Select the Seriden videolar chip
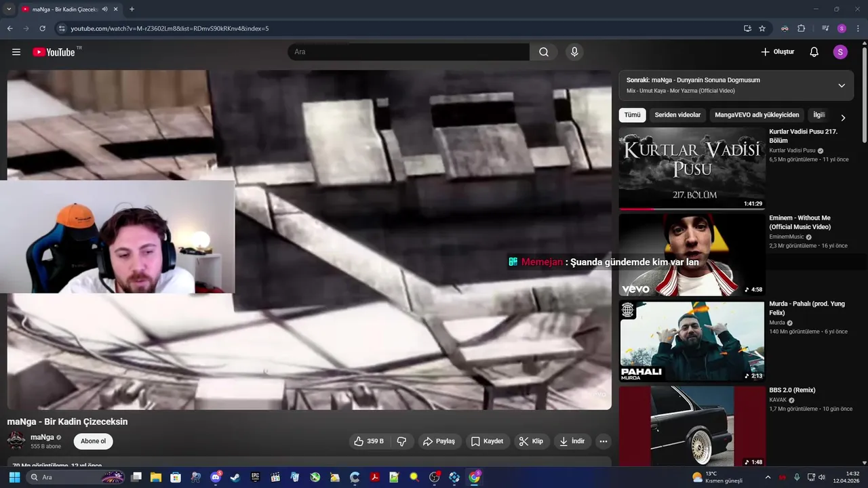Screen dimensions: 868x488 [677, 115]
